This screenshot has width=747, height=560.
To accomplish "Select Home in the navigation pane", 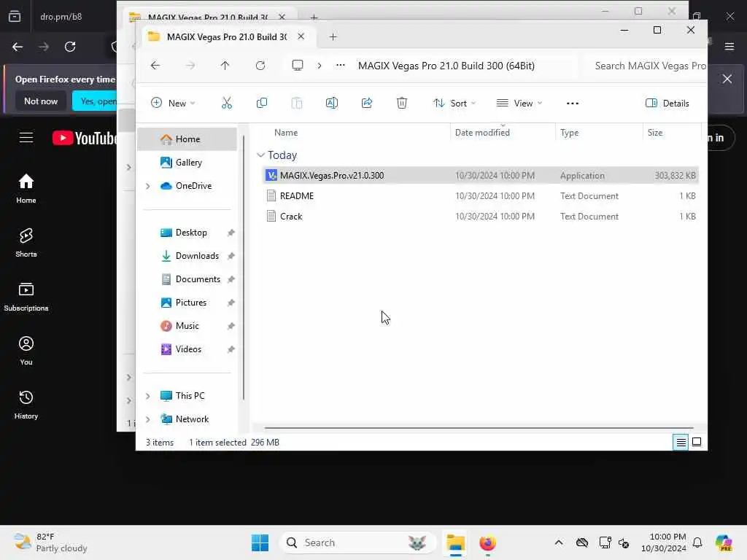I will click(x=187, y=139).
